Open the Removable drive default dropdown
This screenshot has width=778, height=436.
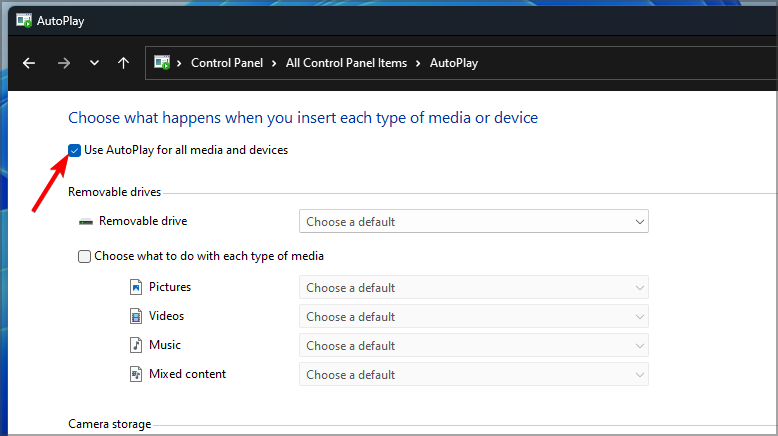click(x=473, y=221)
